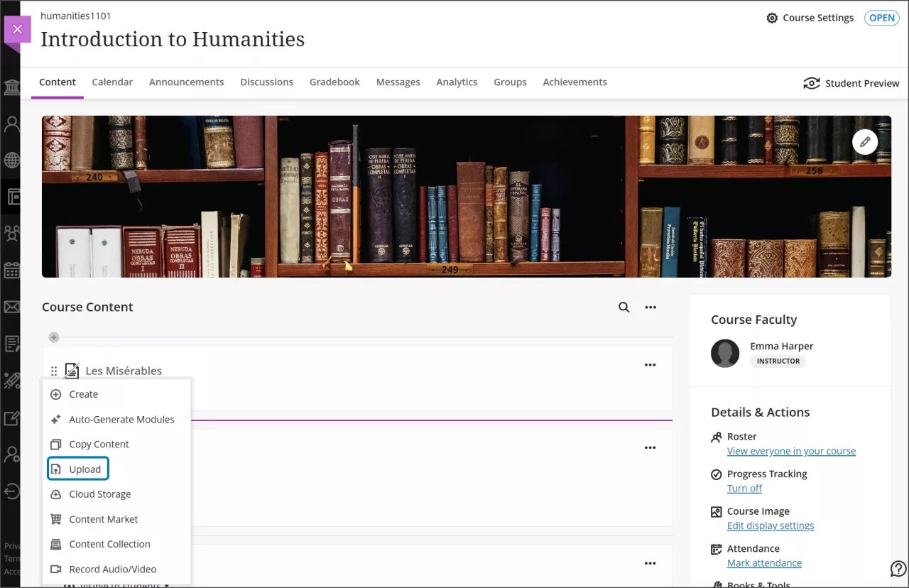Choose Cloud Storage in the content menu
The image size is (909, 588).
coord(99,494)
